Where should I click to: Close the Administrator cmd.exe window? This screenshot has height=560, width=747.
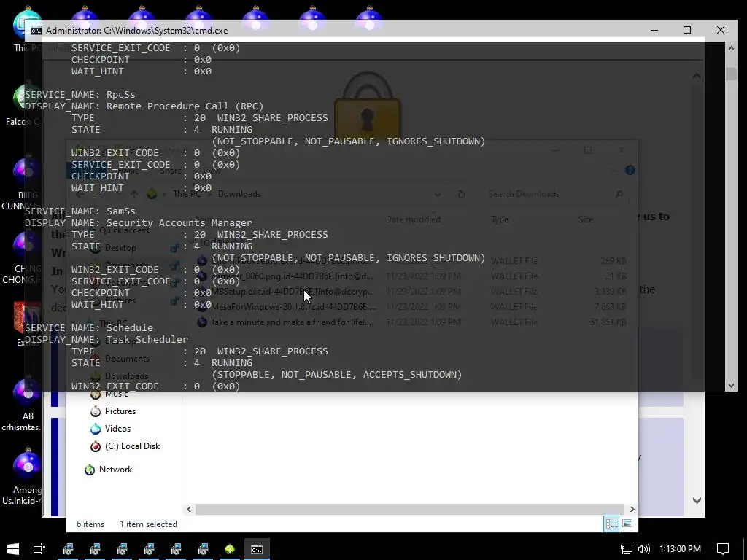click(720, 30)
